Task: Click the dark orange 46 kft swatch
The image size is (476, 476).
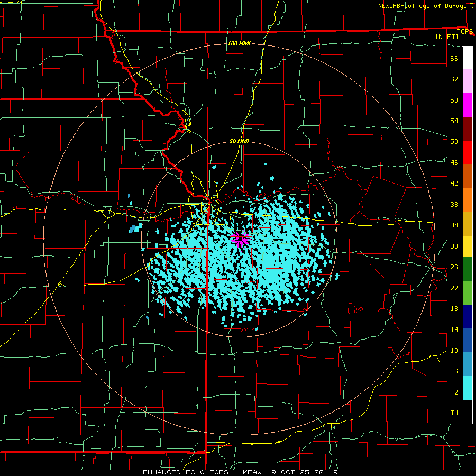Action: tap(467, 176)
